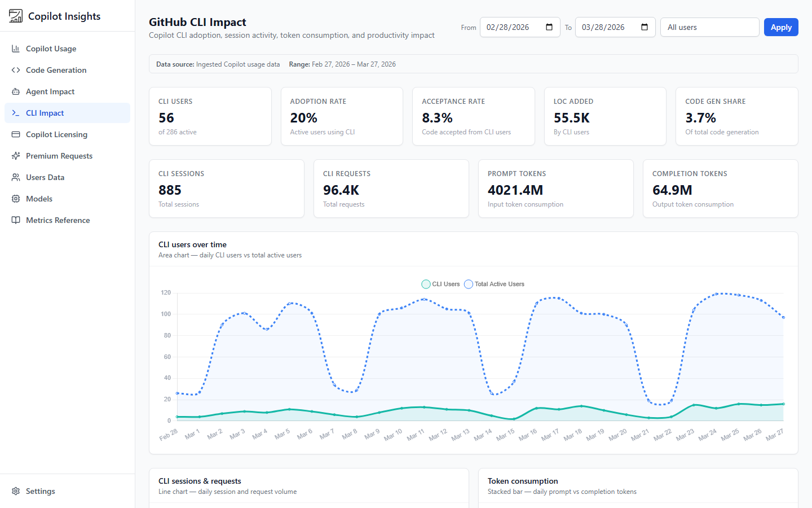This screenshot has height=508, width=812.
Task: Click the Premium Requests sparkle icon
Action: (x=16, y=156)
